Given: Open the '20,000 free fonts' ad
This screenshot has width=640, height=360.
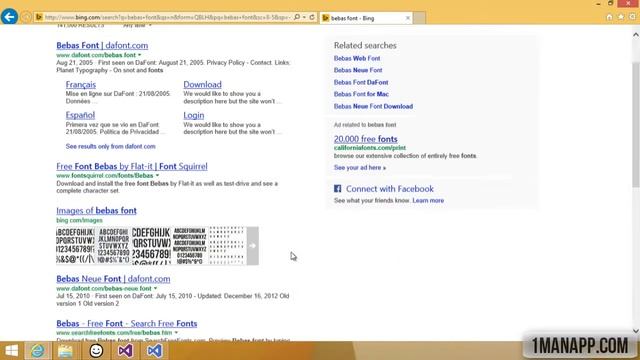Looking at the screenshot, I should coord(365,139).
